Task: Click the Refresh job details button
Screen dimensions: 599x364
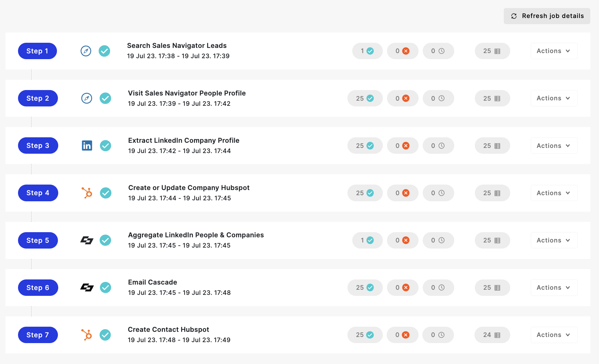Action: point(547,16)
